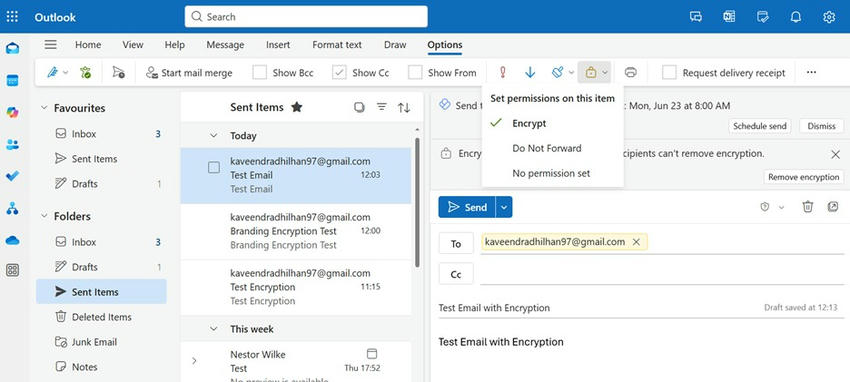Image resolution: width=850 pixels, height=382 pixels.
Task: Open the Calendar app in the sidebar
Action: click(x=12, y=81)
